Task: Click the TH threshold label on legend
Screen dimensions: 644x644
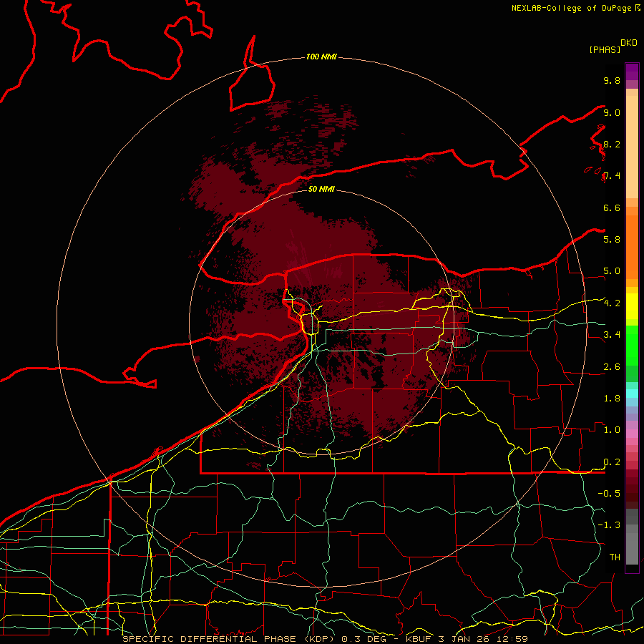Action: click(615, 557)
